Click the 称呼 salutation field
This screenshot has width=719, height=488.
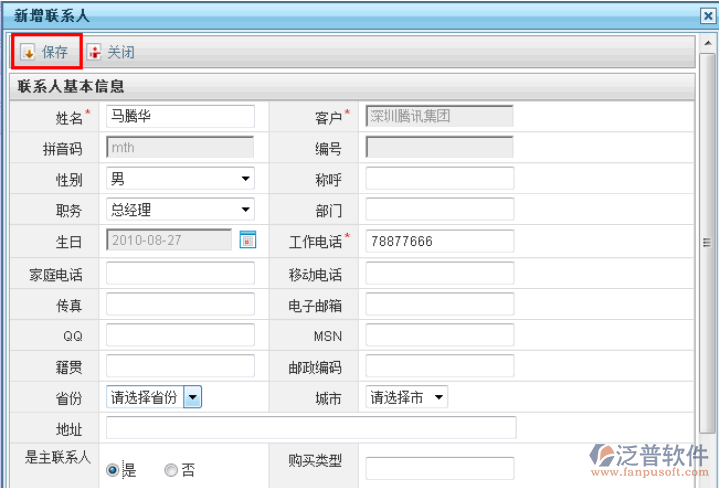pos(439,179)
